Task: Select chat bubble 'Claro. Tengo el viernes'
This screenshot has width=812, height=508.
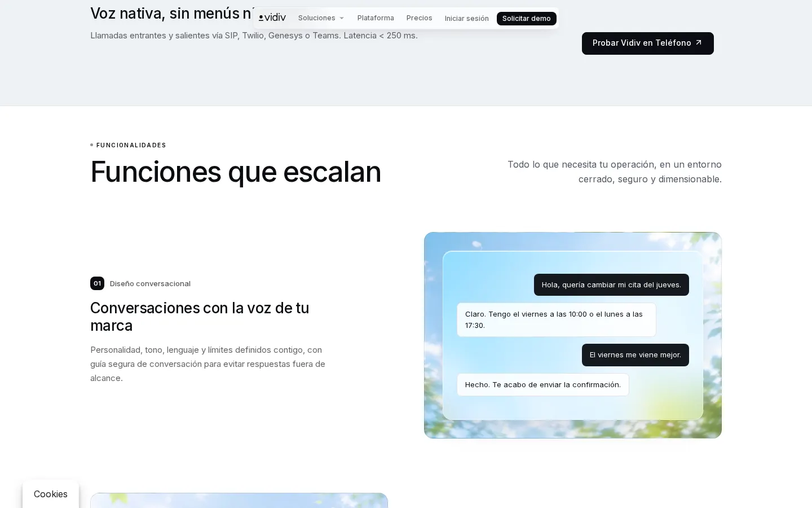Action: pyautogui.click(x=557, y=319)
